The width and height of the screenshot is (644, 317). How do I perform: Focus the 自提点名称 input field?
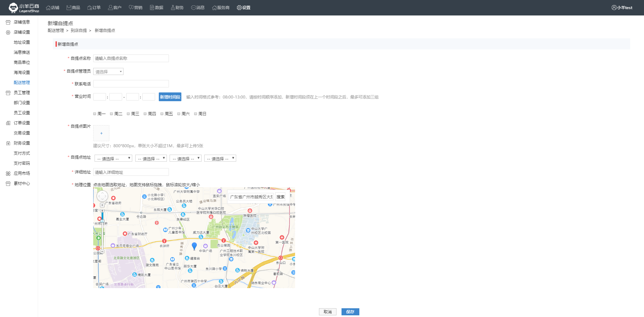[x=131, y=58]
